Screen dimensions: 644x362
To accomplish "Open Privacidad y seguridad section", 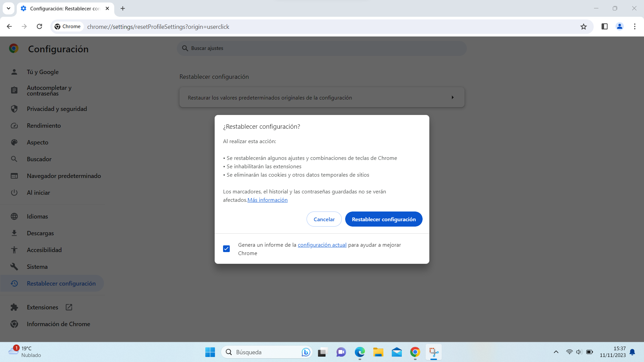I will (x=57, y=109).
